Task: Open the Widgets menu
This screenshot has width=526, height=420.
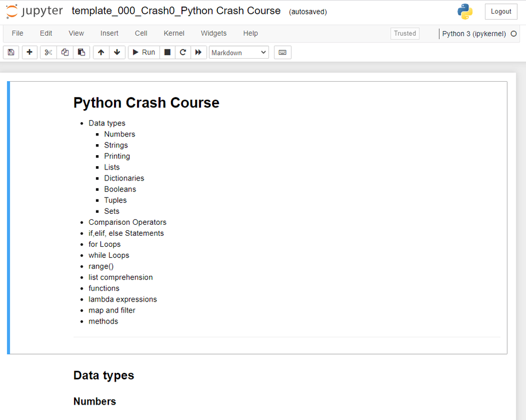Action: [x=214, y=33]
